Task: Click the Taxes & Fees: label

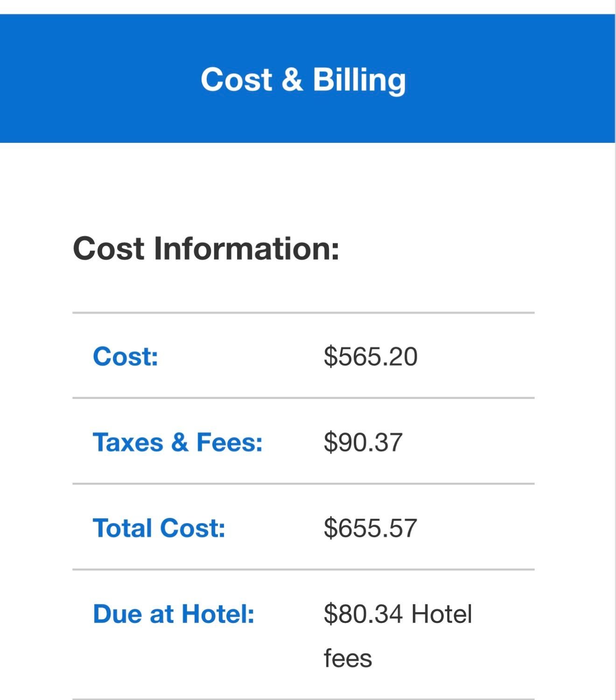Action: (177, 442)
